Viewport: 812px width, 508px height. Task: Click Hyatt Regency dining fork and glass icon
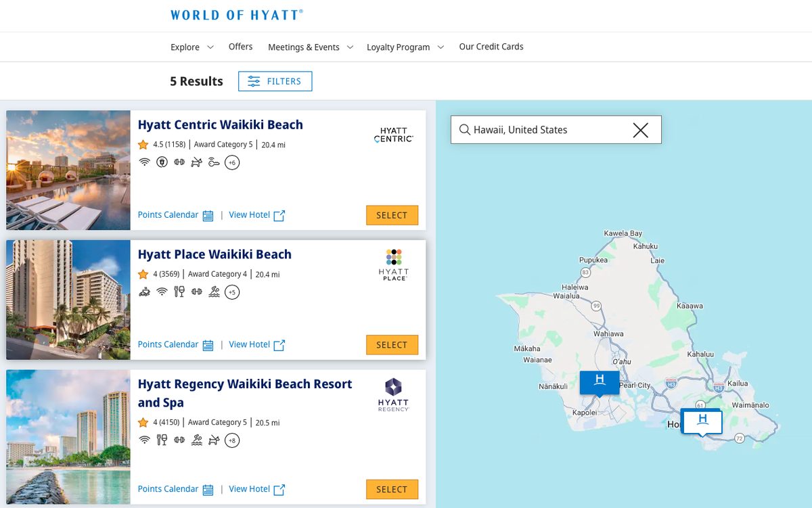pos(162,440)
